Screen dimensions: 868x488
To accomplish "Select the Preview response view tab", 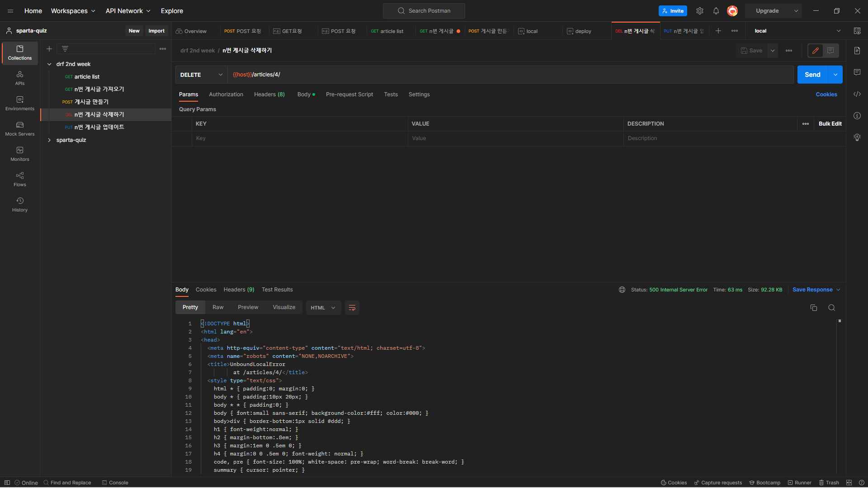I will point(248,307).
